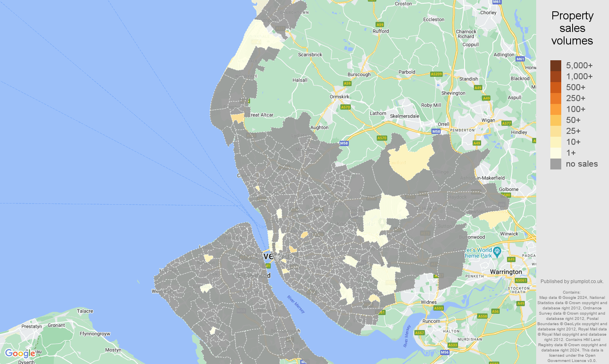This screenshot has height=364, width=609.
Task: Click the Adlington town label
Action: coord(504,55)
